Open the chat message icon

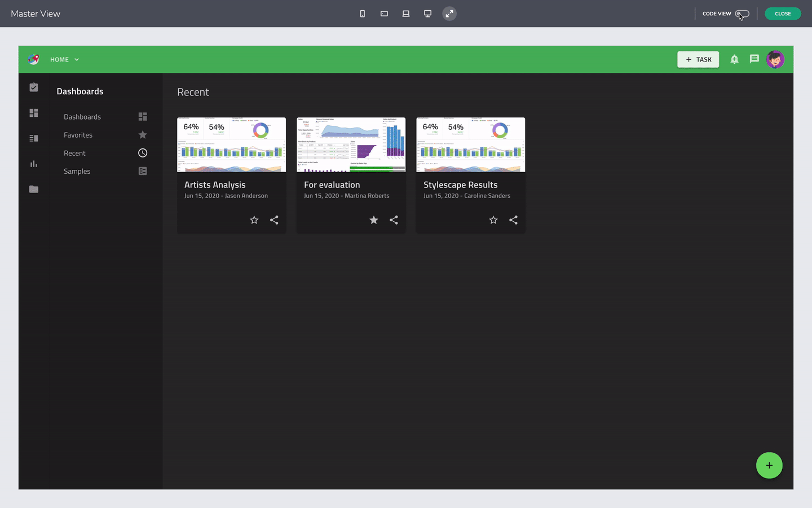point(754,59)
